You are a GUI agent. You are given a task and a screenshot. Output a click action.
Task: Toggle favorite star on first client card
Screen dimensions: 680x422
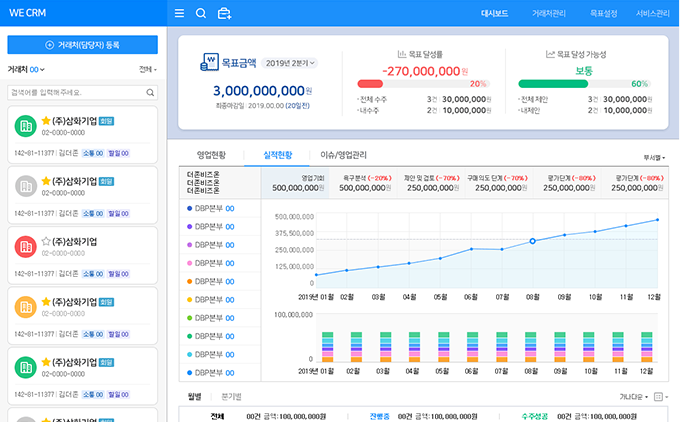point(46,121)
